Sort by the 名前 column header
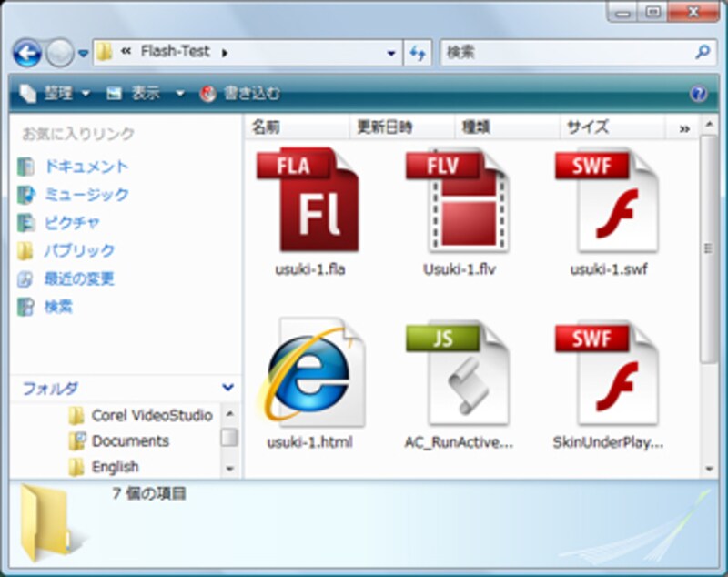728x577 pixels. click(266, 127)
